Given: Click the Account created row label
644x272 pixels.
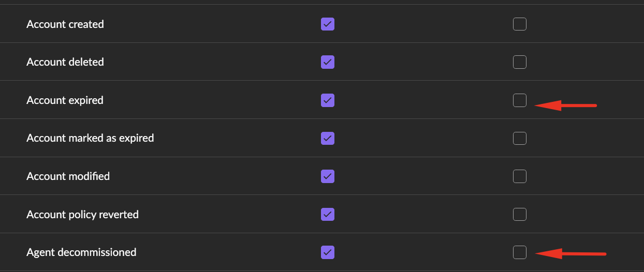Looking at the screenshot, I should pos(65,24).
